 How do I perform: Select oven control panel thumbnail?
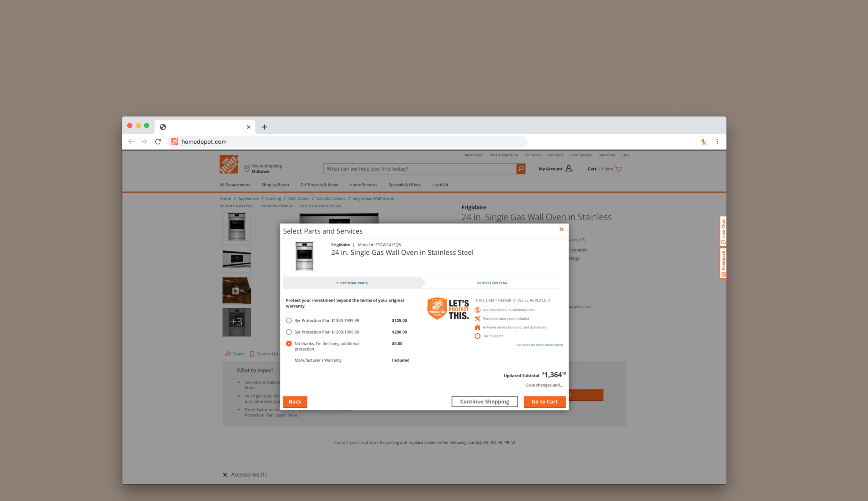coord(236,259)
